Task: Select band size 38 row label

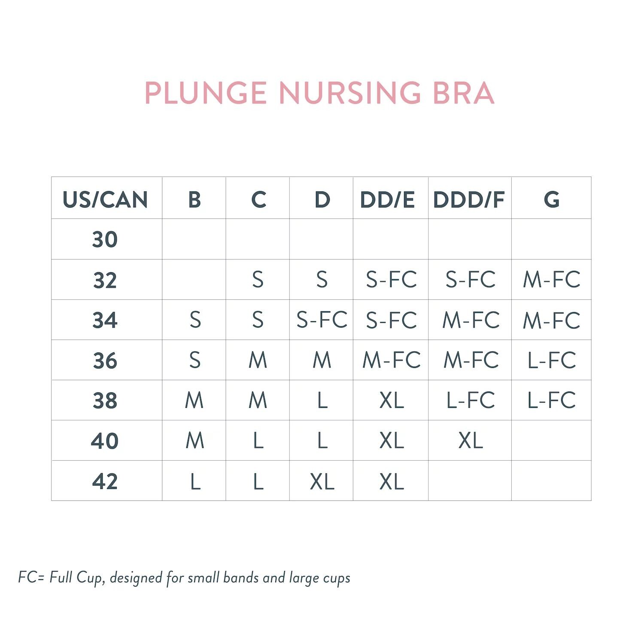Action: tap(105, 401)
